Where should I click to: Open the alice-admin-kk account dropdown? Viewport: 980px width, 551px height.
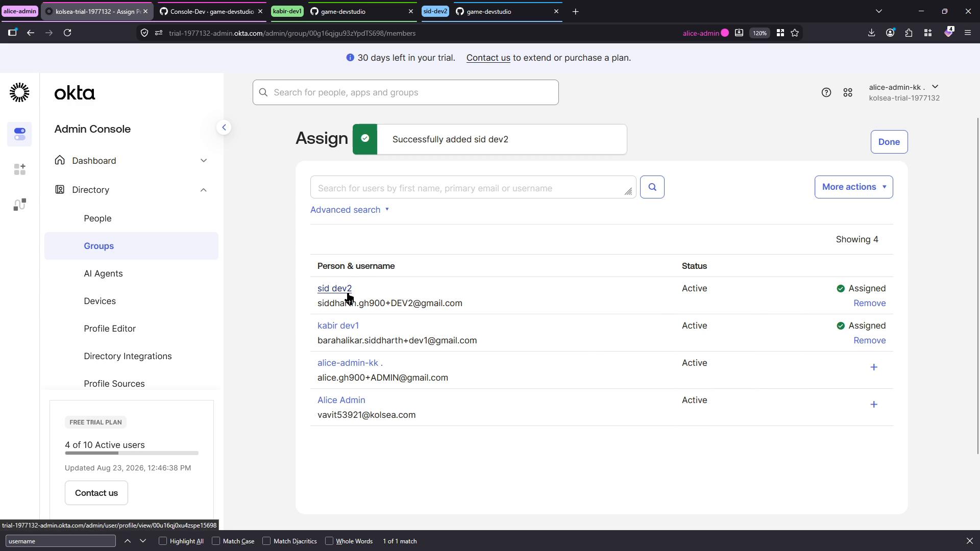click(x=904, y=92)
